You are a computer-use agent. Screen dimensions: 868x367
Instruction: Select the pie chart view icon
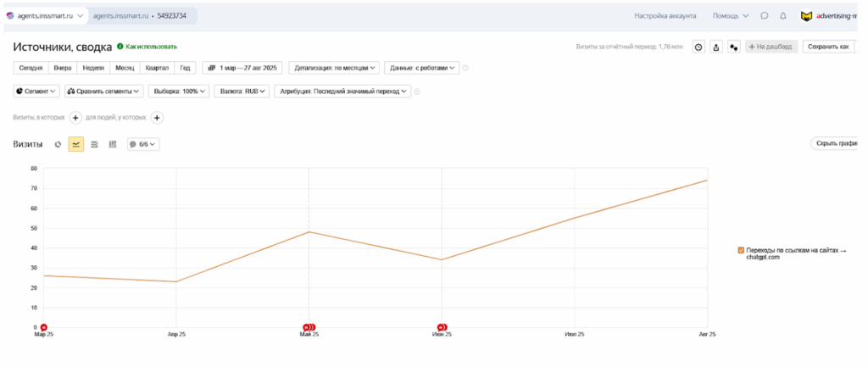point(58,144)
